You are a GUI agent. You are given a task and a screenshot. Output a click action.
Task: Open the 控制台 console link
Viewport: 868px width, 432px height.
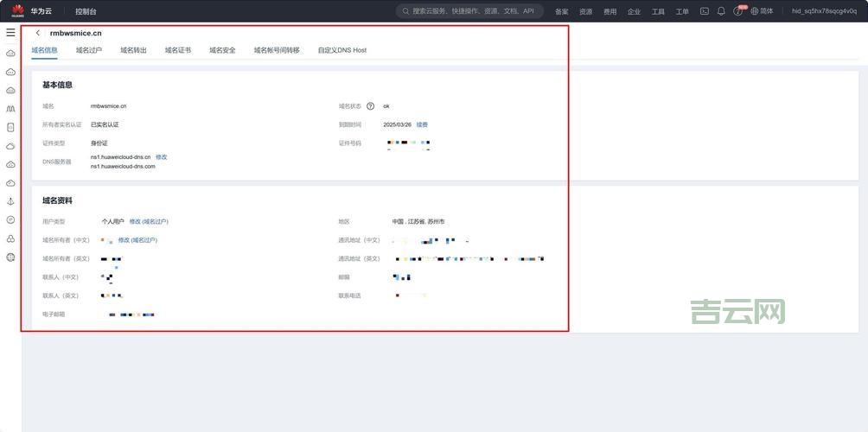coord(86,11)
